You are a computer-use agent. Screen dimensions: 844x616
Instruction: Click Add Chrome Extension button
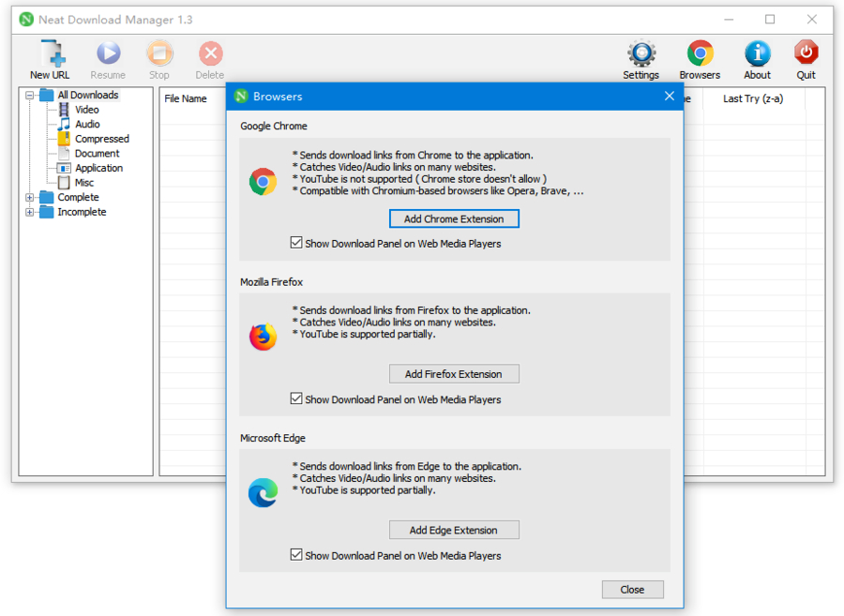(454, 218)
